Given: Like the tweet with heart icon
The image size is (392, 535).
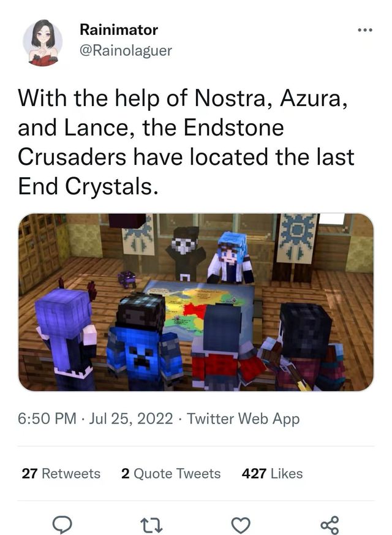Looking at the screenshot, I should (x=241, y=525).
